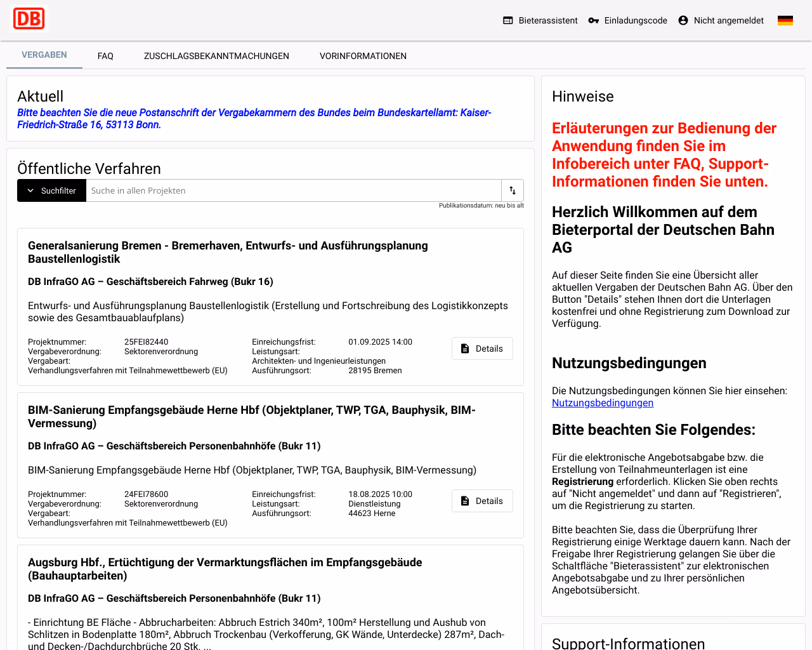The image size is (812, 650).
Task: Open the ZUSCHLAGSBEKANNTMACHUNGEN tab
Action: 216,56
